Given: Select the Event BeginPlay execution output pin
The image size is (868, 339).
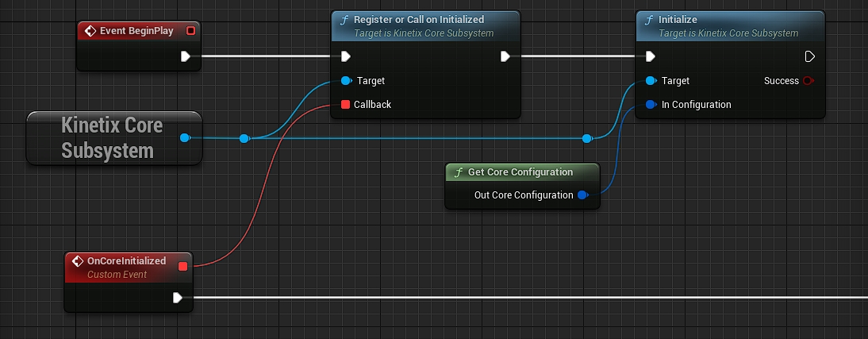Looking at the screenshot, I should click(x=185, y=56).
